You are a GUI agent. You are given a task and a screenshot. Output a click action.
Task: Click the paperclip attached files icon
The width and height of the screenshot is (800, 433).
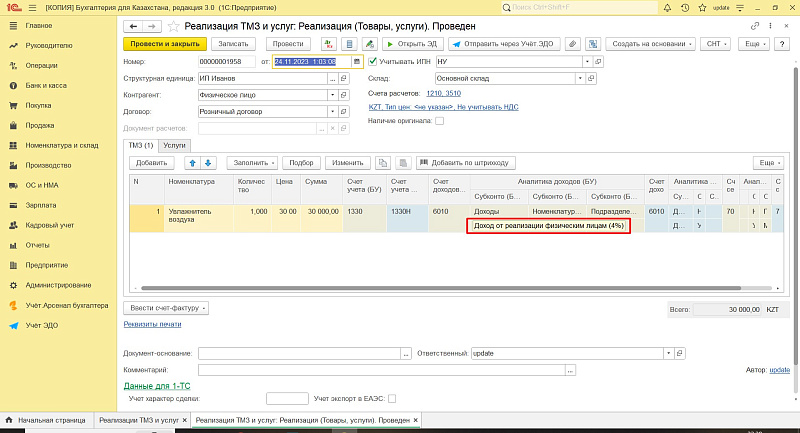coord(572,44)
